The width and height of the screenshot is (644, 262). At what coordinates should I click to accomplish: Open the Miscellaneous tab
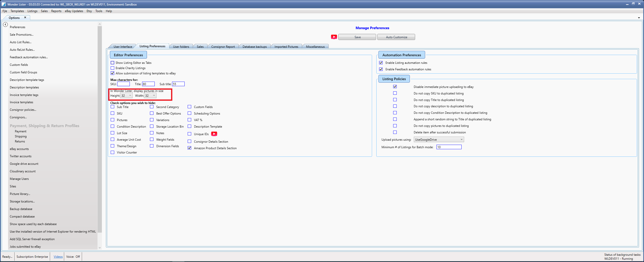(315, 46)
